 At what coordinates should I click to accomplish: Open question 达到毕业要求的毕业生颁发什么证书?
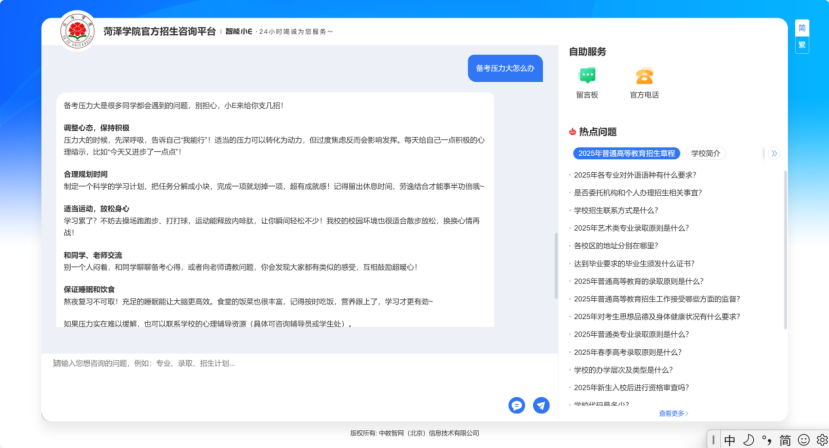click(634, 263)
